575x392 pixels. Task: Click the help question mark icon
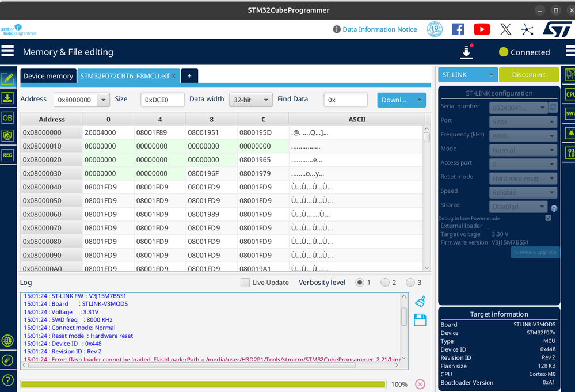pyautogui.click(x=7, y=380)
